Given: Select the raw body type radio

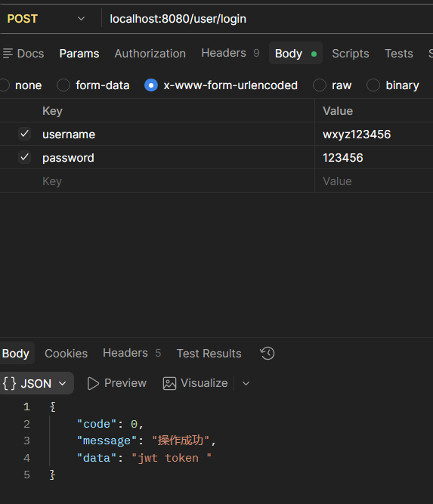Looking at the screenshot, I should pos(320,85).
